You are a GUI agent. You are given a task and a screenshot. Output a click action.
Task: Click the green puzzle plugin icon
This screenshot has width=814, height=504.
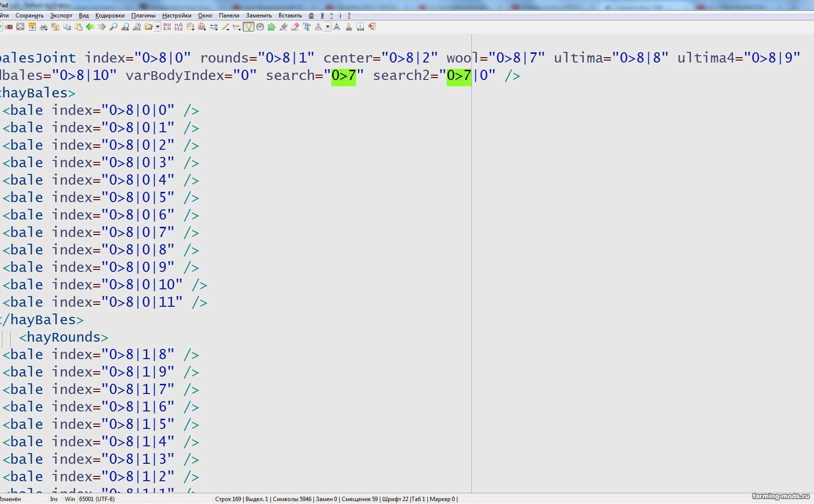[272, 27]
